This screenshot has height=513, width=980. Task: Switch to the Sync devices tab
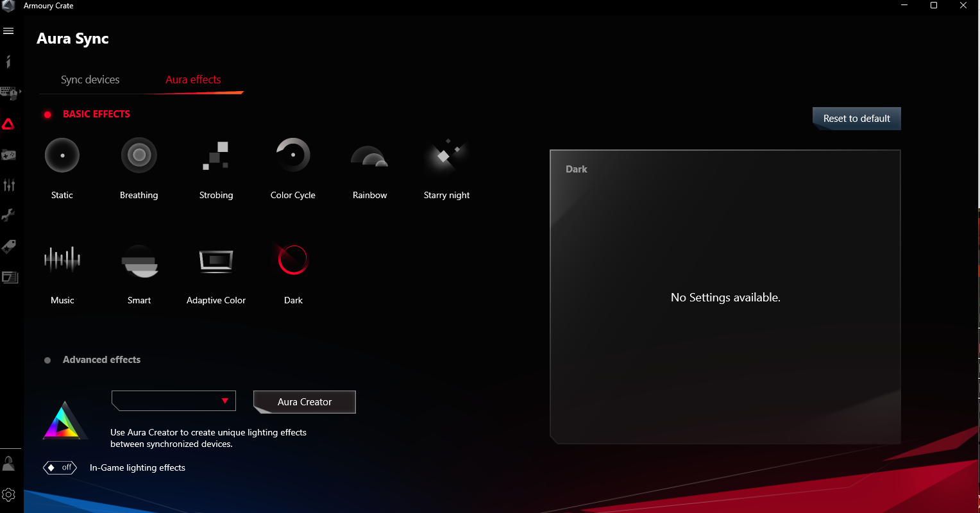point(90,80)
